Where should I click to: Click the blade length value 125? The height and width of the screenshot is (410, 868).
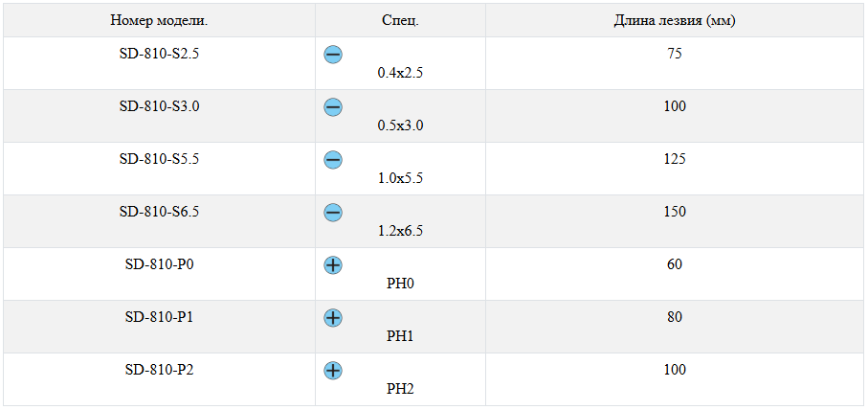(674, 159)
